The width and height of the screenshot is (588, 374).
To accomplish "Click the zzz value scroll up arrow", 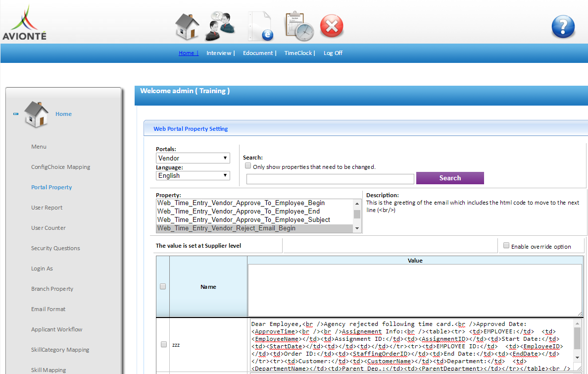I will 578,323.
